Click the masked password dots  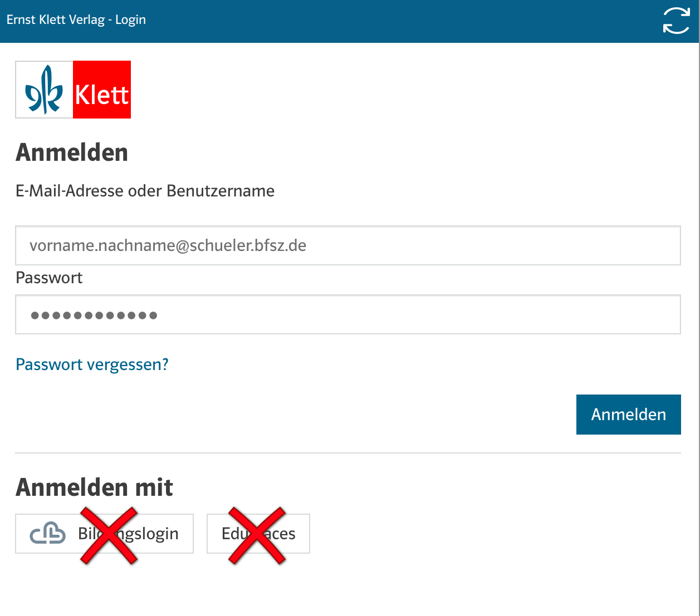pyautogui.click(x=94, y=316)
